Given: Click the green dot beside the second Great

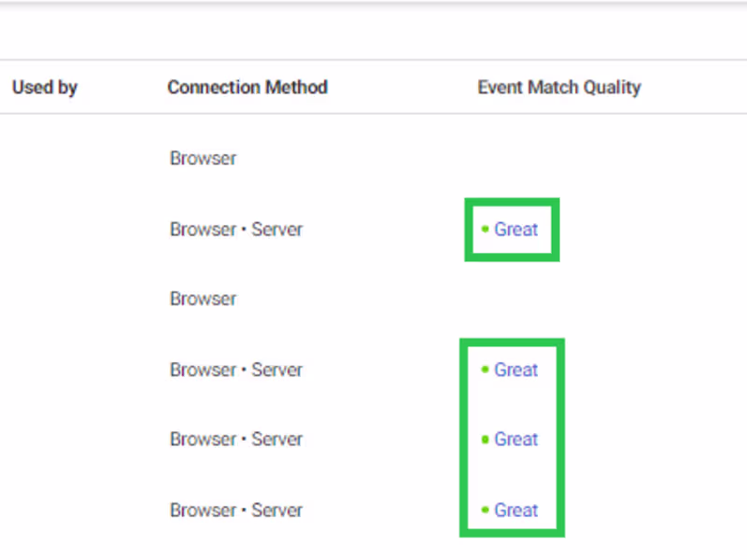Looking at the screenshot, I should click(x=485, y=370).
